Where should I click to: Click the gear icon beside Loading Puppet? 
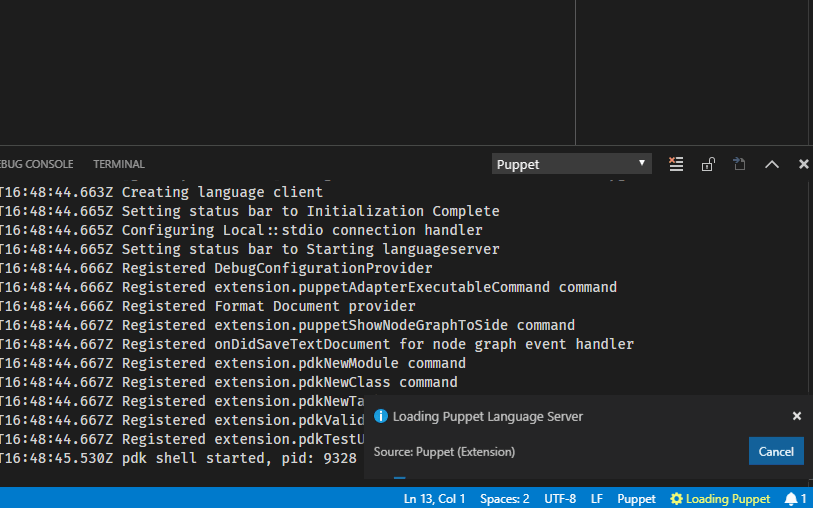(676, 499)
